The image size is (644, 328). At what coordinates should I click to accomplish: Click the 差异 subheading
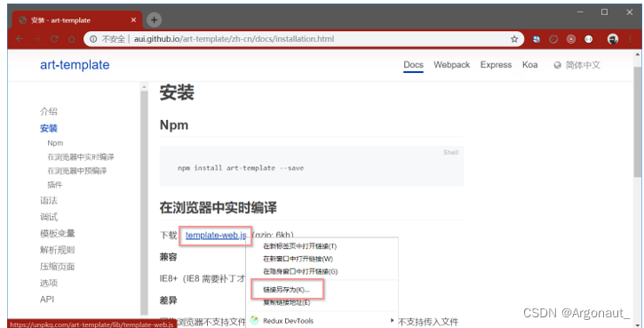(168, 300)
